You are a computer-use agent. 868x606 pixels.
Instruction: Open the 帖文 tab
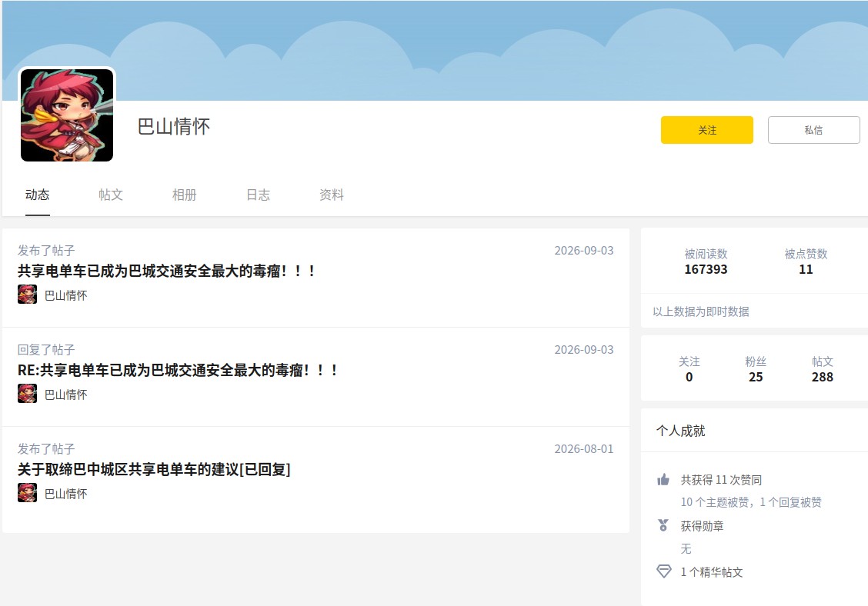[111, 195]
